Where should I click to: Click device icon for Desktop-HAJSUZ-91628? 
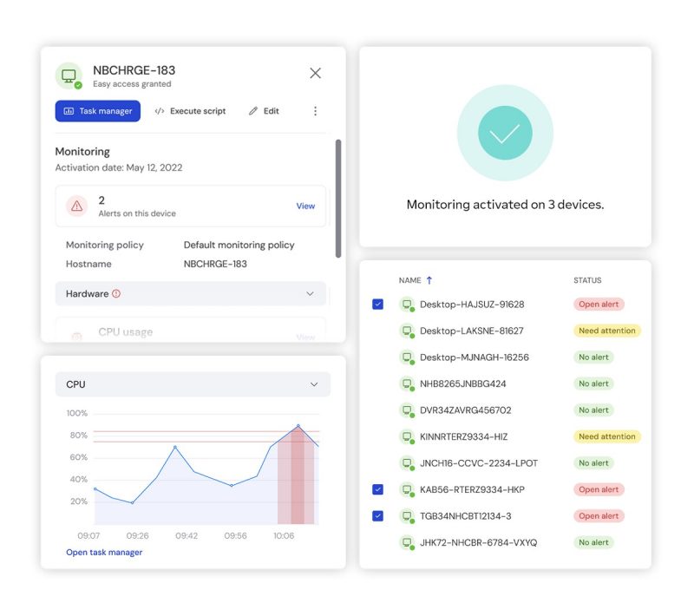(407, 305)
